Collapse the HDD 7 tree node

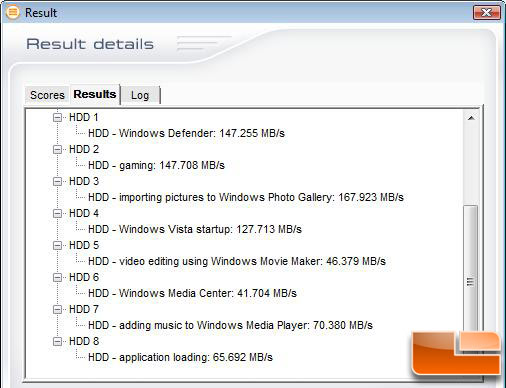tap(58, 309)
